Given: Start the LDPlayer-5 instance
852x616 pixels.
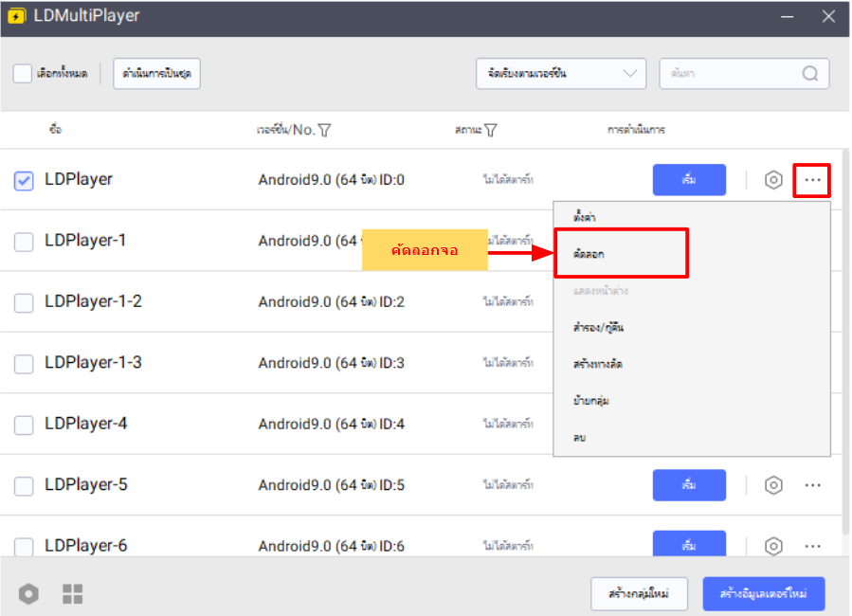Looking at the screenshot, I should pos(689,485).
